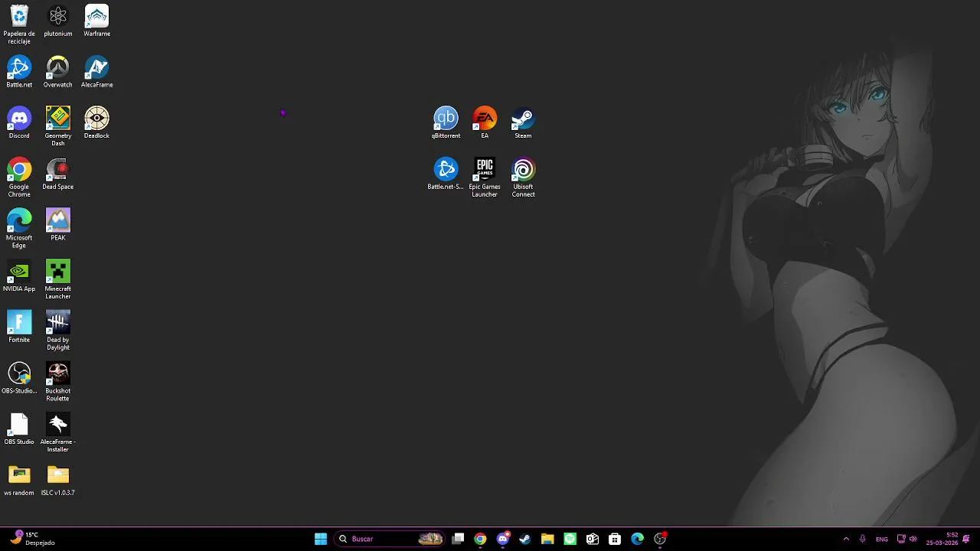Image resolution: width=980 pixels, height=551 pixels.
Task: Open the clock and date panel
Action: tap(942, 539)
